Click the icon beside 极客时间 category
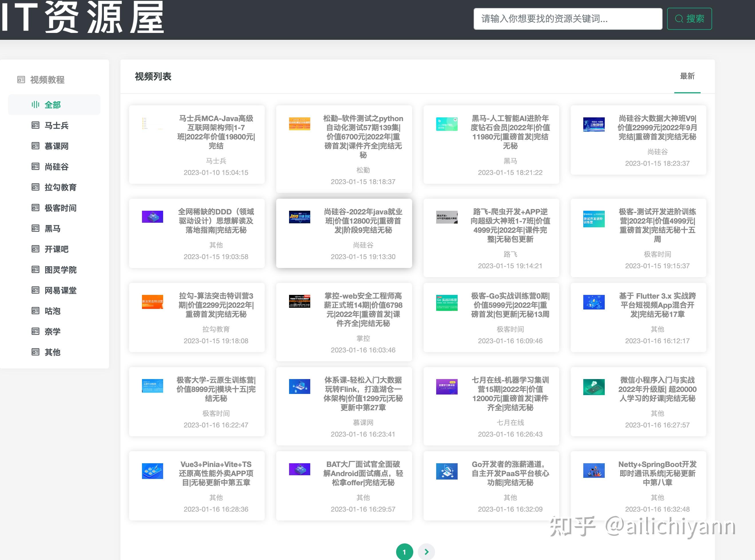The height and width of the screenshot is (560, 755). (35, 208)
